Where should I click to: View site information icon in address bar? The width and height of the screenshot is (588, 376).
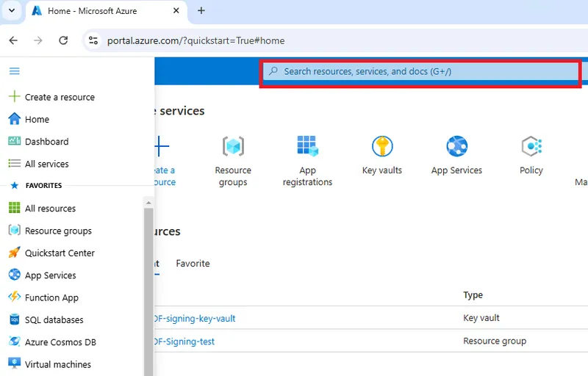point(93,40)
